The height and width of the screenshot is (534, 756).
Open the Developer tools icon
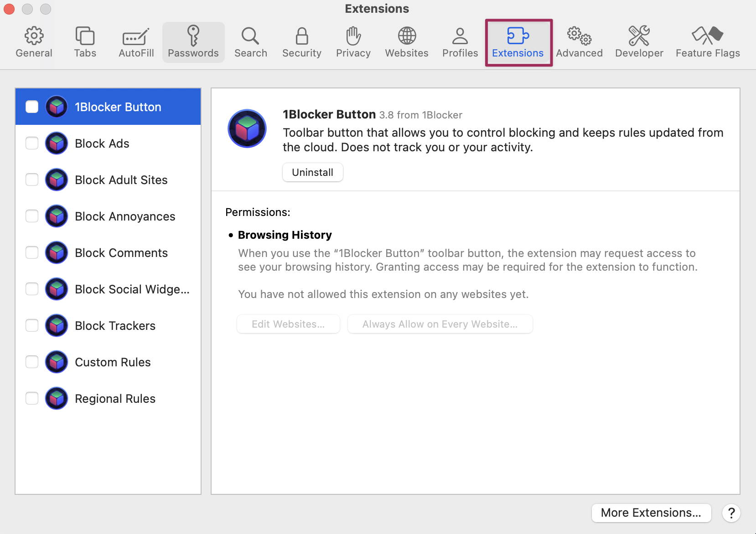(x=639, y=36)
